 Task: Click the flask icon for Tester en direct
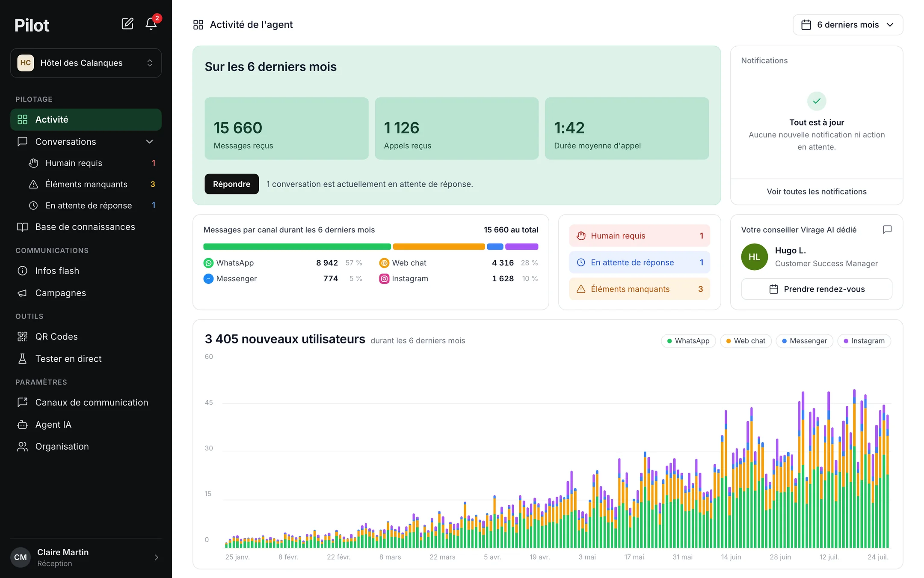click(22, 359)
